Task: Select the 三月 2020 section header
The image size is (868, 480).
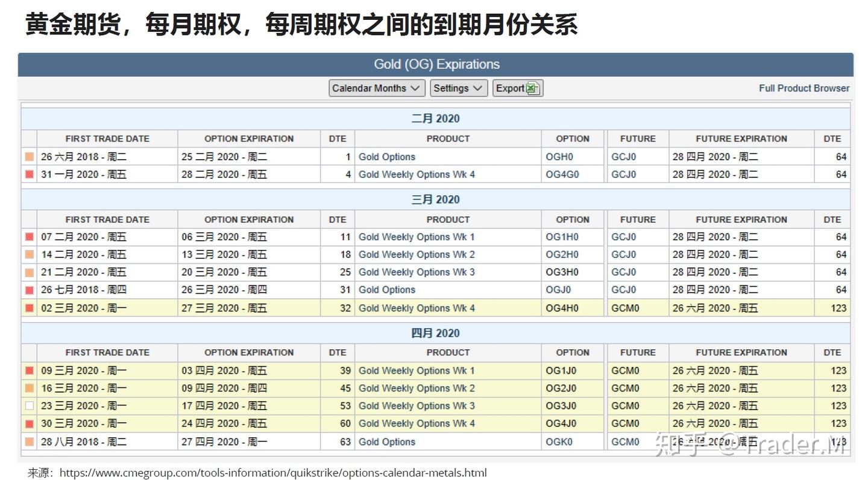Action: tap(435, 199)
